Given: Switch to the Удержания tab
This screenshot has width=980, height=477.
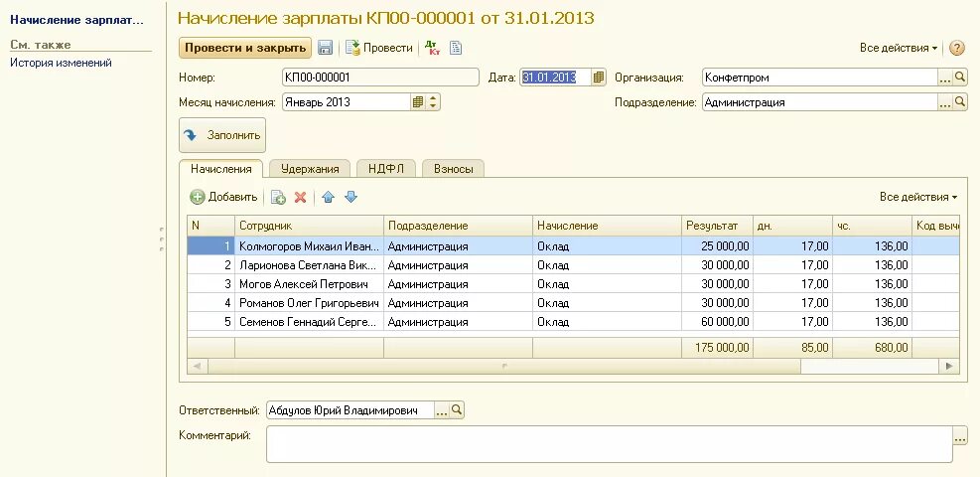Looking at the screenshot, I should [x=310, y=169].
